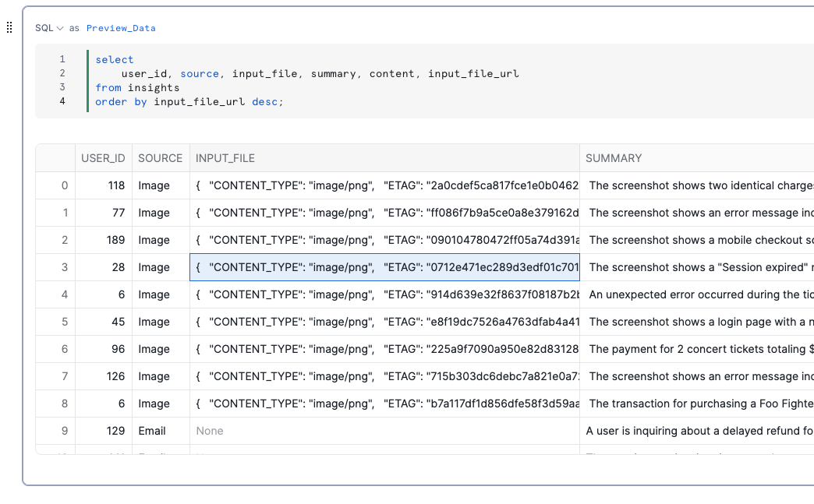Click the six-dot drag handle icon

9,27
